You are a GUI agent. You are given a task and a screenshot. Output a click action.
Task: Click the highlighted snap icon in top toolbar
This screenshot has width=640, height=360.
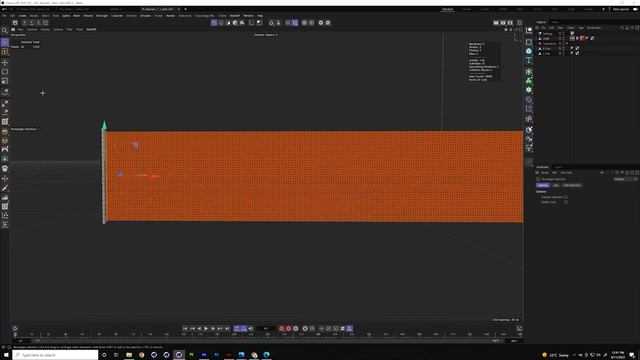click(295, 23)
